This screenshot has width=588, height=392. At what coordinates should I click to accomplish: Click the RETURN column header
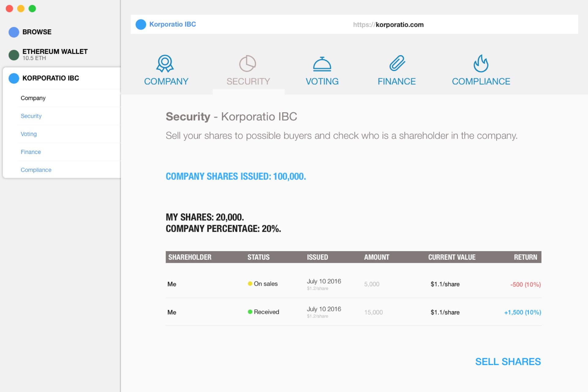click(525, 257)
